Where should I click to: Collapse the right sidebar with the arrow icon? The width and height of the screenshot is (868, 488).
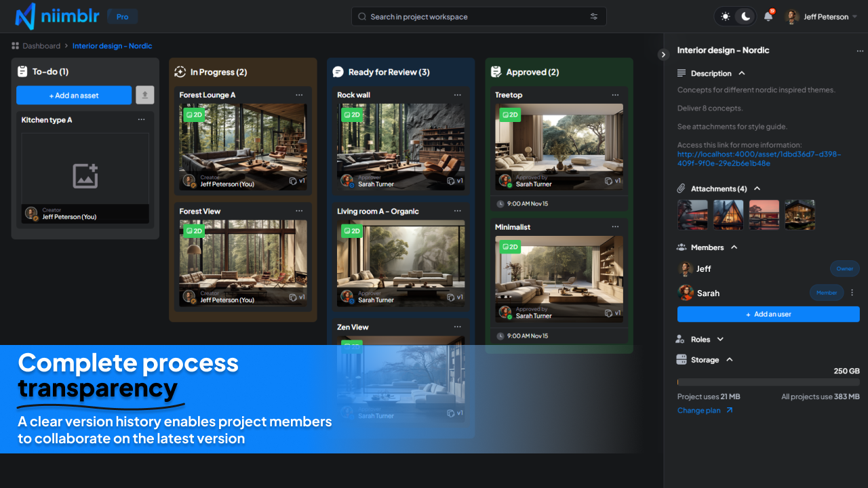(664, 55)
